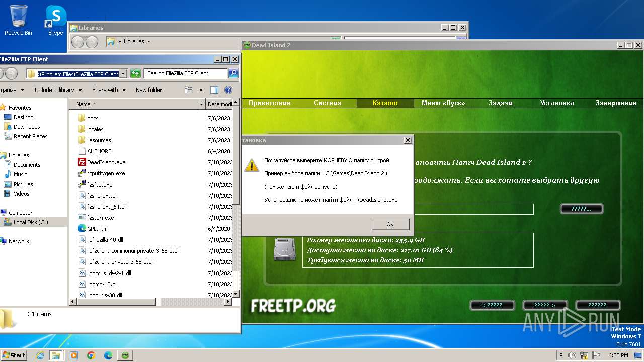This screenshot has width=644, height=362.
Task: Open the locales folder
Action: [x=95, y=129]
